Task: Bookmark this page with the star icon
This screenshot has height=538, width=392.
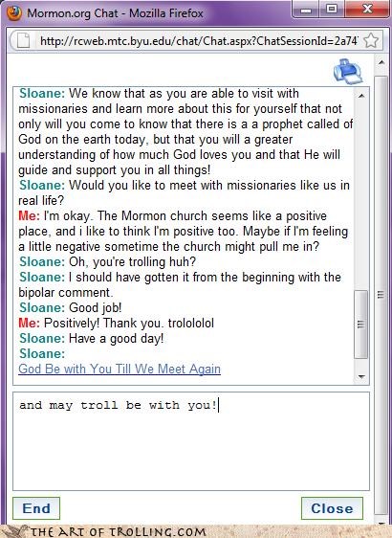Action: click(371, 41)
